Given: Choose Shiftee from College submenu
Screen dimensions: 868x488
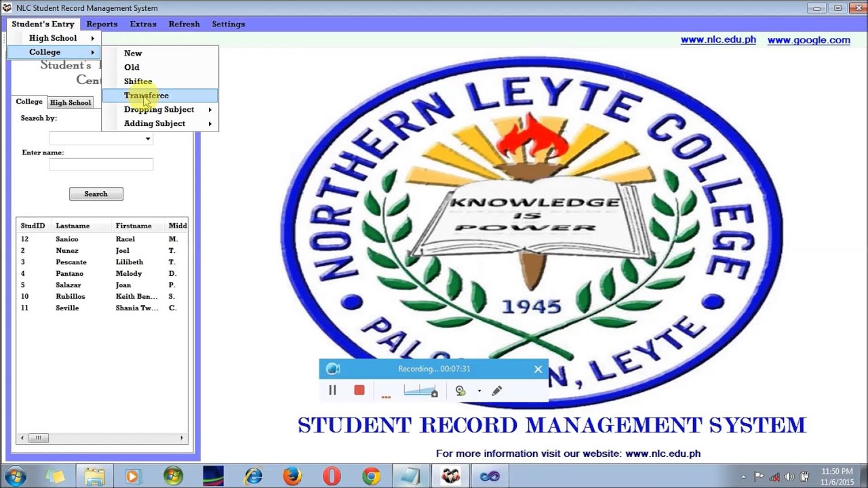Looking at the screenshot, I should coord(160,81).
